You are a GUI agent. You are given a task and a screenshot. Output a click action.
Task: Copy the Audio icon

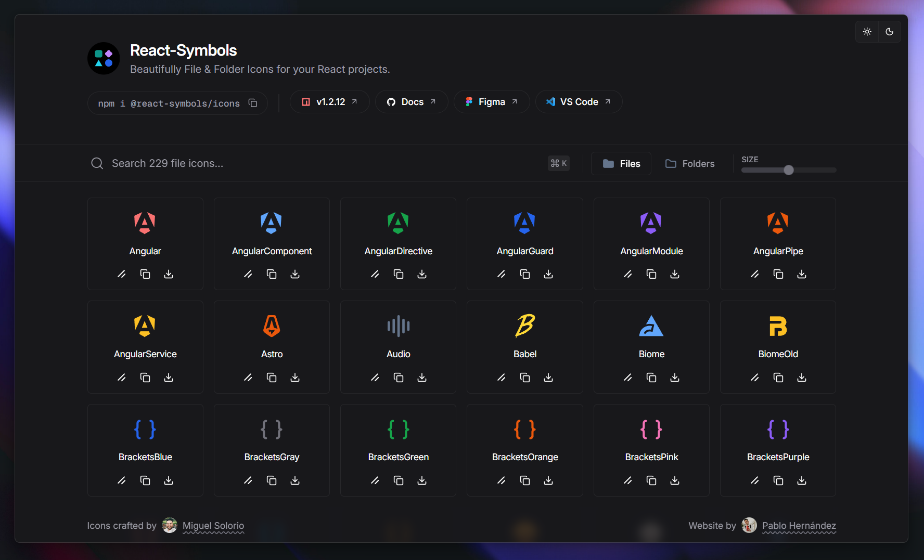point(398,377)
